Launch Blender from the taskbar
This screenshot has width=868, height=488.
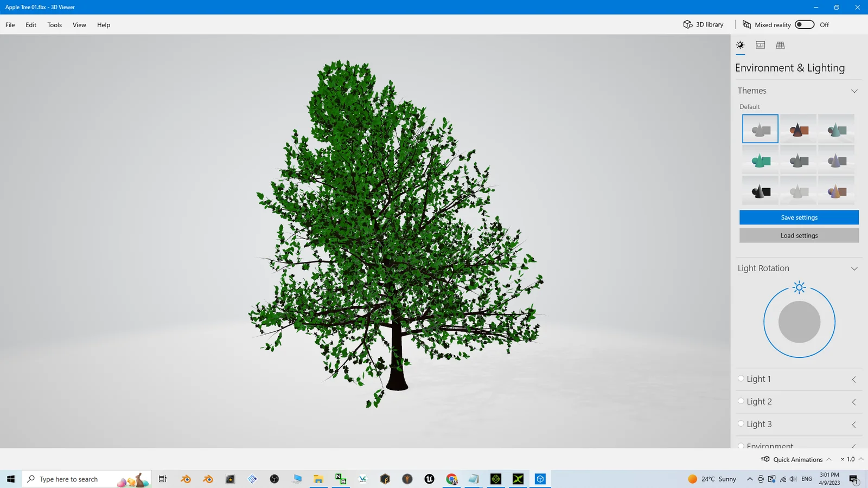point(186,479)
